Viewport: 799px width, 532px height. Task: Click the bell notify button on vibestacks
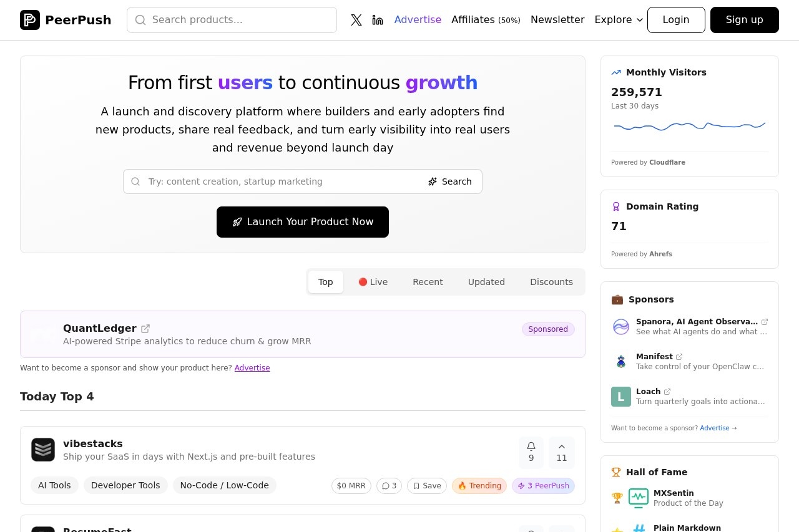(x=531, y=452)
